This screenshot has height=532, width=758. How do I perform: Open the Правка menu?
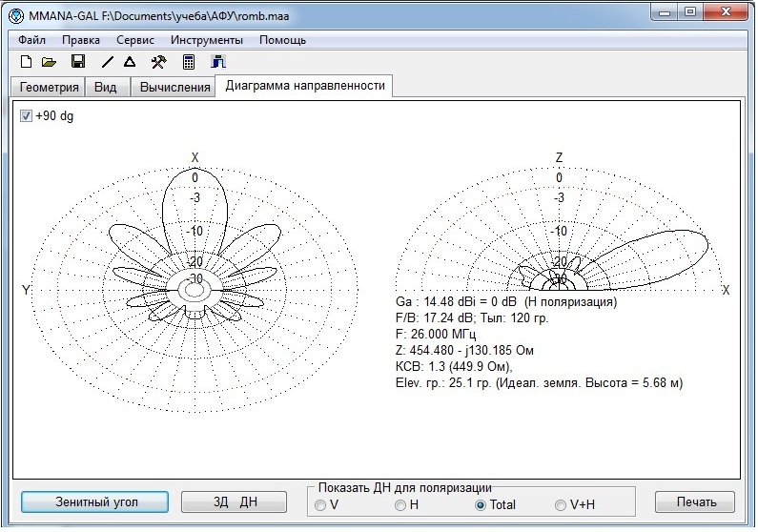[x=81, y=40]
